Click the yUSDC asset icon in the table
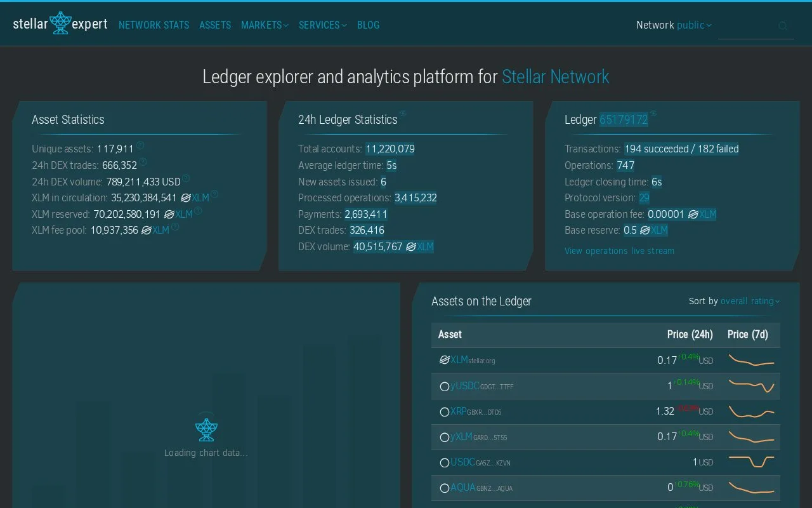The height and width of the screenshot is (508, 812). tap(445, 386)
